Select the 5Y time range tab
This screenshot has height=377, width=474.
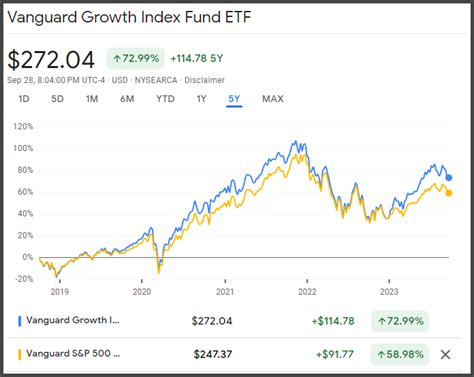234,99
